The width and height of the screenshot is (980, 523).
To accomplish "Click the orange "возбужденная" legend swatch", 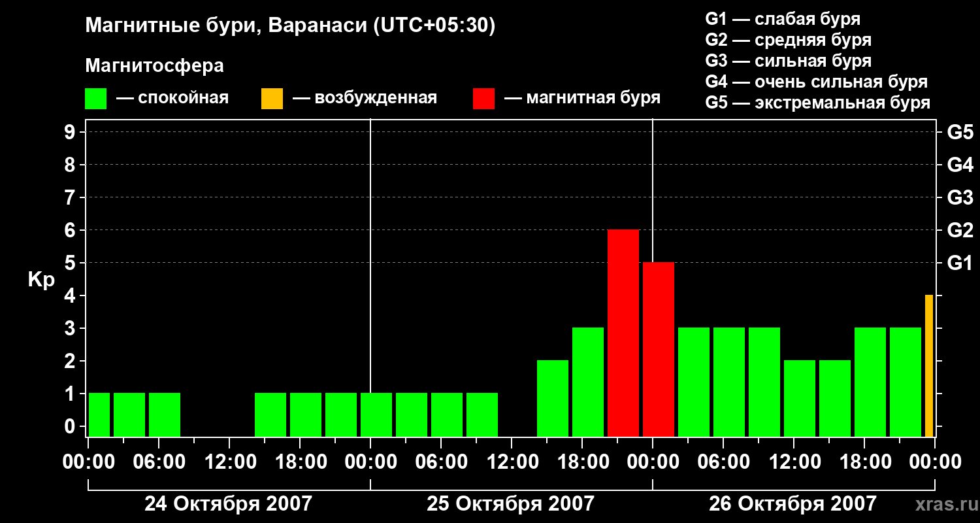I will click(272, 98).
